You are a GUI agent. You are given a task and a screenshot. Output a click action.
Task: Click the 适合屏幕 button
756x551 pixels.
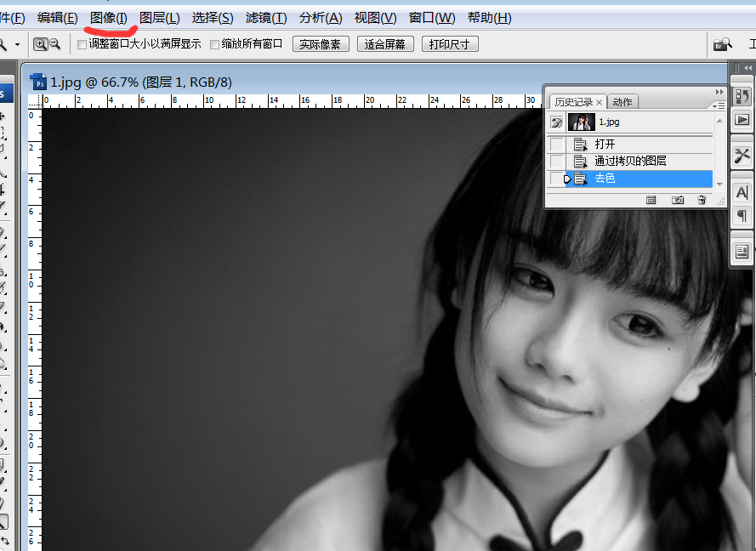click(385, 44)
